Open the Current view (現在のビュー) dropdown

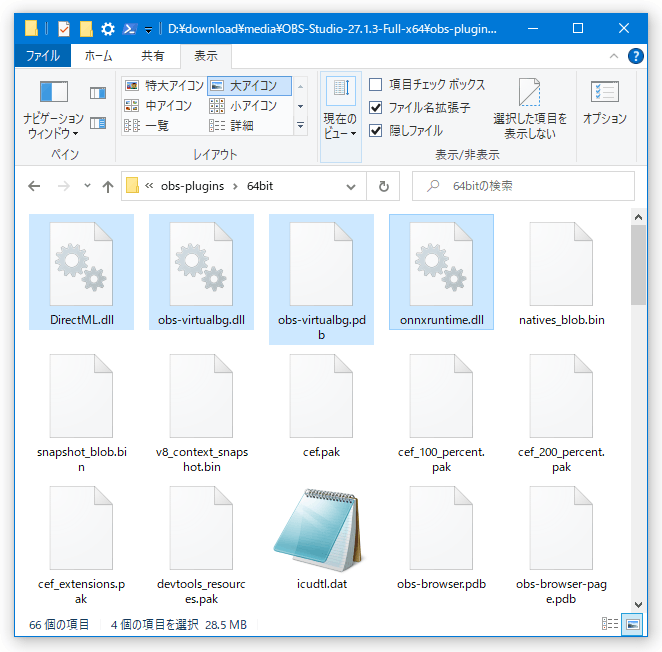pyautogui.click(x=340, y=117)
